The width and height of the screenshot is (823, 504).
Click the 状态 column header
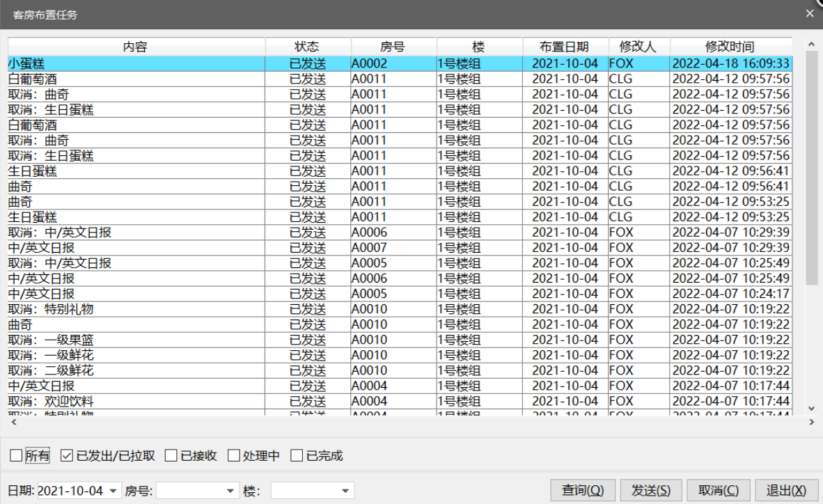click(x=308, y=47)
